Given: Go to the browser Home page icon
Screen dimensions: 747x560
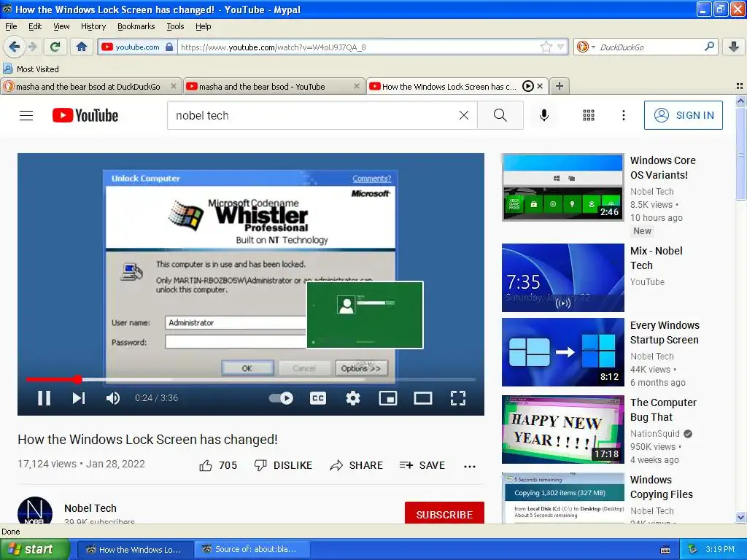Looking at the screenshot, I should (x=82, y=47).
